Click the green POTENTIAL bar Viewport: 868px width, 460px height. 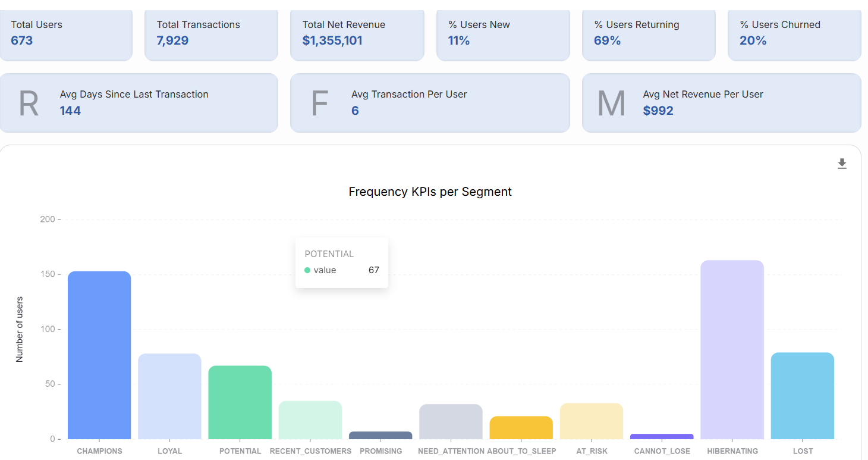240,402
